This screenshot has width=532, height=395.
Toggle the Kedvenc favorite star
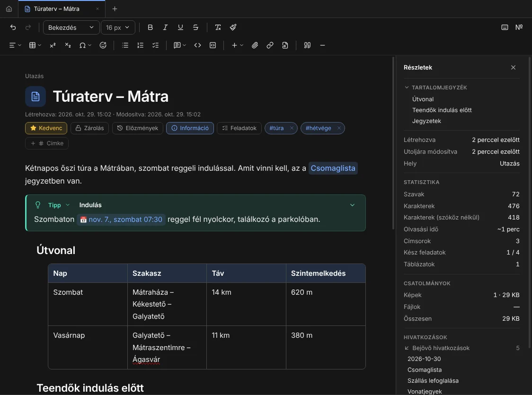pos(46,128)
